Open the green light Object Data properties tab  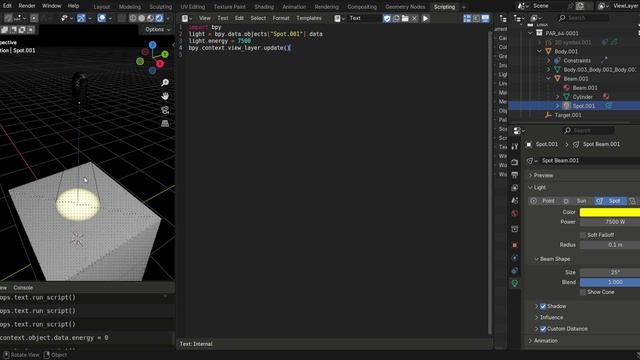point(515,283)
